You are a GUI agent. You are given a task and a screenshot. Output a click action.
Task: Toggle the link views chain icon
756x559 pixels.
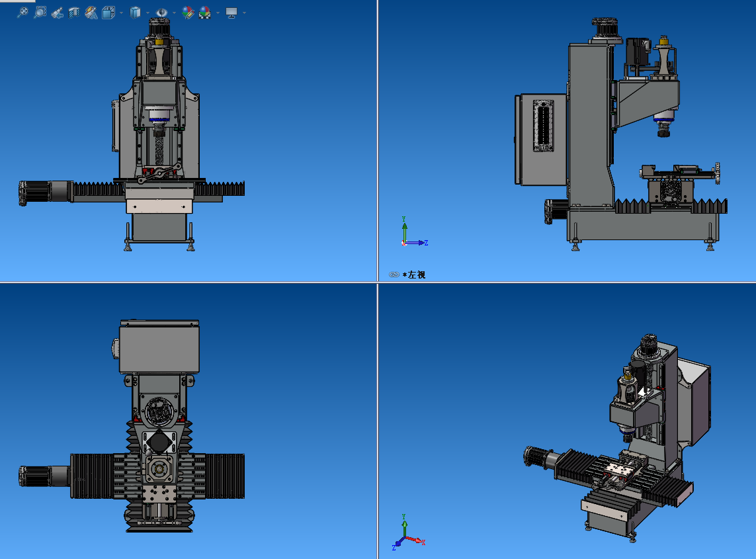tap(394, 275)
